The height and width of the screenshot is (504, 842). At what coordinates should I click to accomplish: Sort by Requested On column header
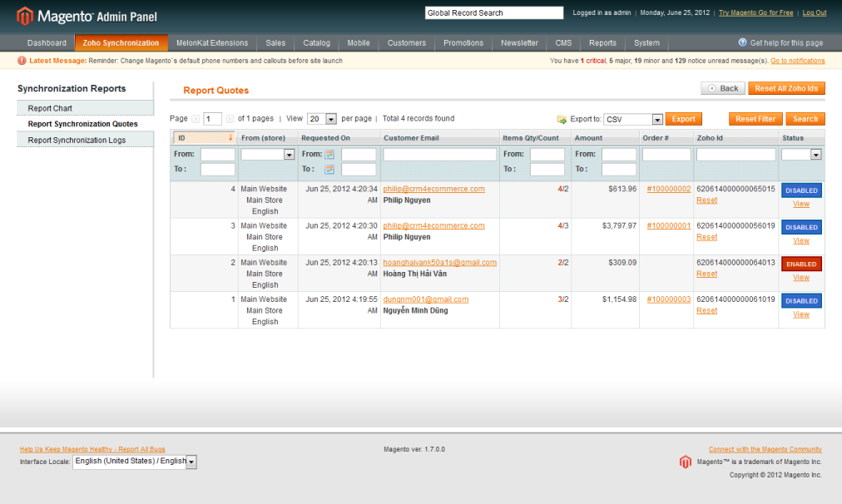pyautogui.click(x=325, y=138)
